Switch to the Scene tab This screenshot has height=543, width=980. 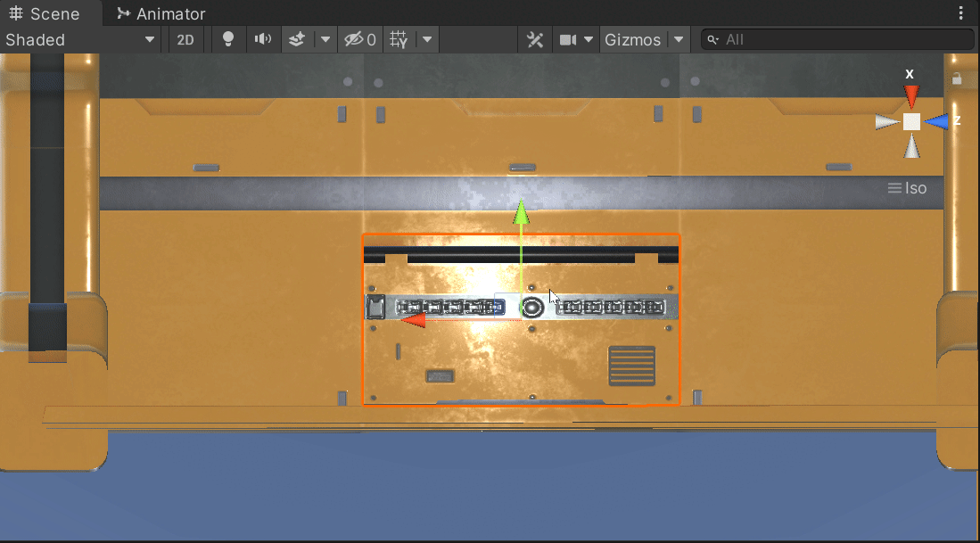tap(45, 13)
